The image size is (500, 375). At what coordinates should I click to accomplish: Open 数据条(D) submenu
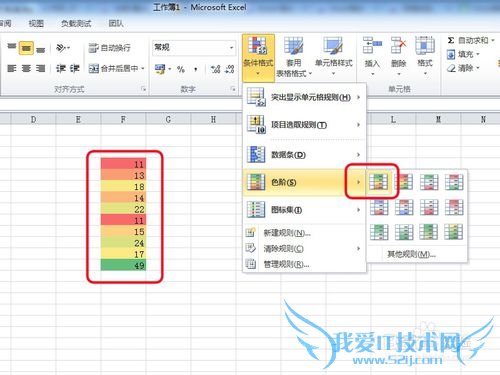(305, 154)
